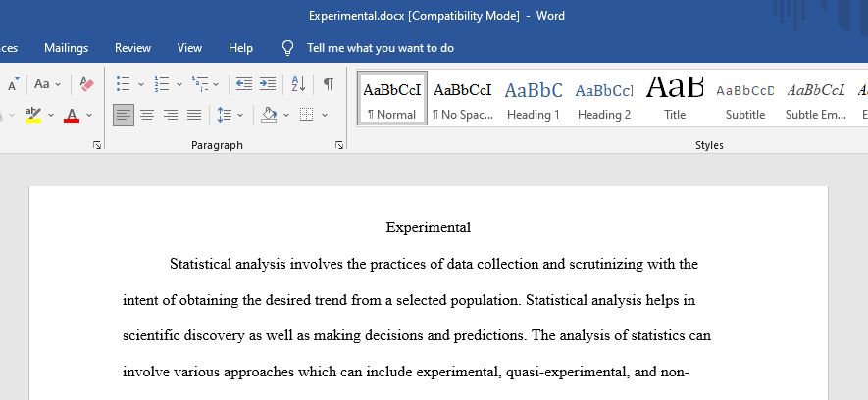The width and height of the screenshot is (868, 400).
Task: Increase the paragraph indent
Action: point(268,84)
